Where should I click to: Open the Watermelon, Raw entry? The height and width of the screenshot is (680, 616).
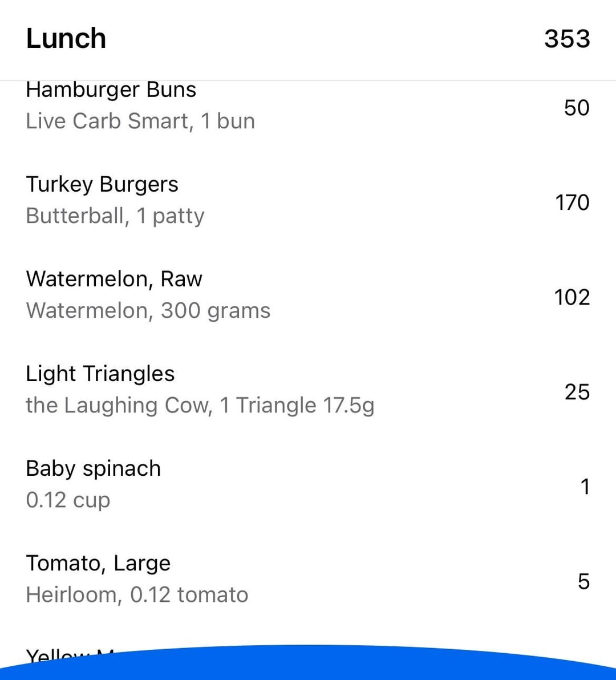pyautogui.click(x=308, y=295)
